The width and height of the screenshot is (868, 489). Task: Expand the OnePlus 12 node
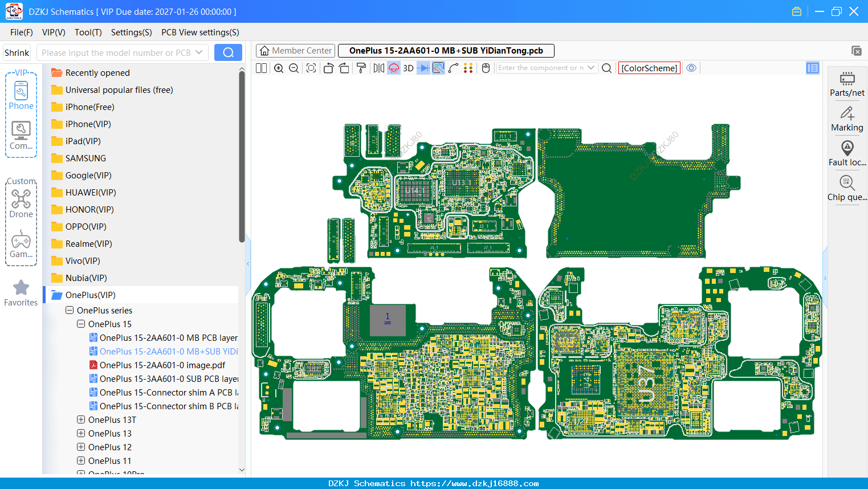[81, 447]
